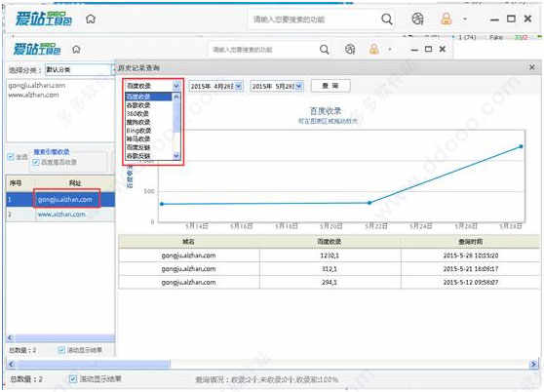Viewport: 544px width, 392px height.
Task: Select 谷歌收录 in the dropdown list
Action: (148, 105)
